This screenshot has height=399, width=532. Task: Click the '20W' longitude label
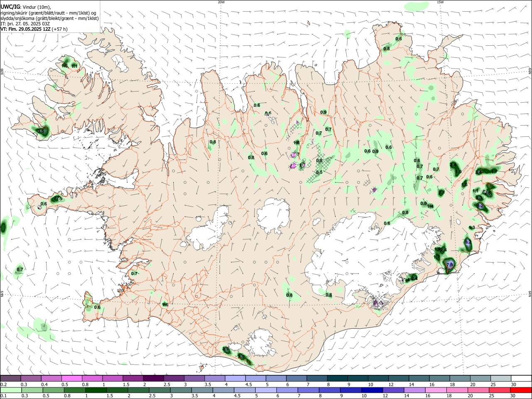[221, 2]
